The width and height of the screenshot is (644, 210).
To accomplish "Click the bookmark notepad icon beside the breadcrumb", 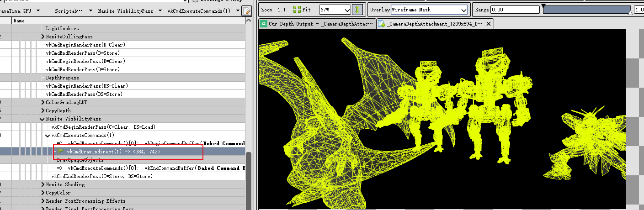I will [x=246, y=10].
